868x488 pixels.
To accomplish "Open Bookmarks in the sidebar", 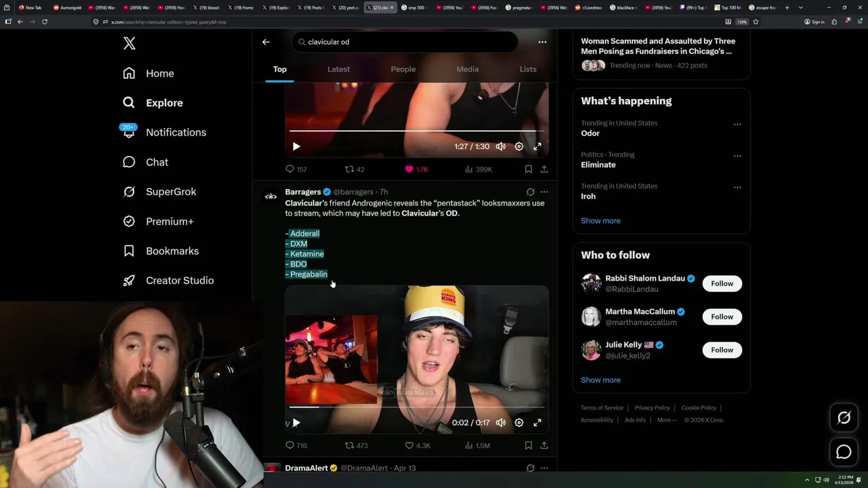I will [161, 251].
